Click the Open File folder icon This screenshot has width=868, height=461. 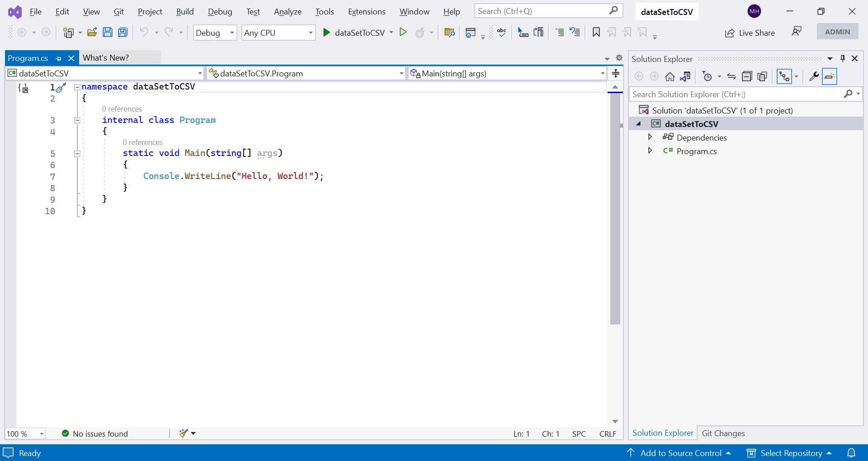92,32
